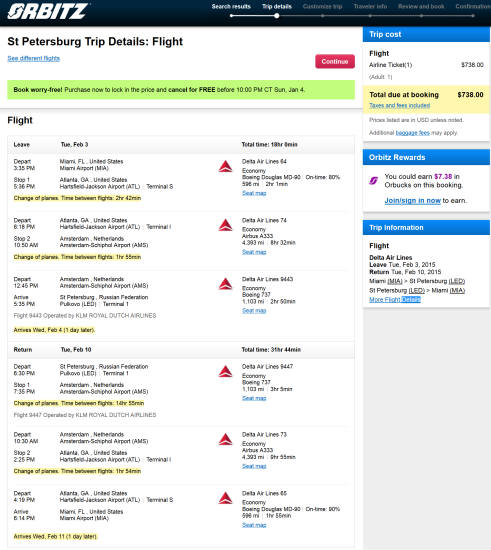Open the More Flight Details link

coord(395,300)
